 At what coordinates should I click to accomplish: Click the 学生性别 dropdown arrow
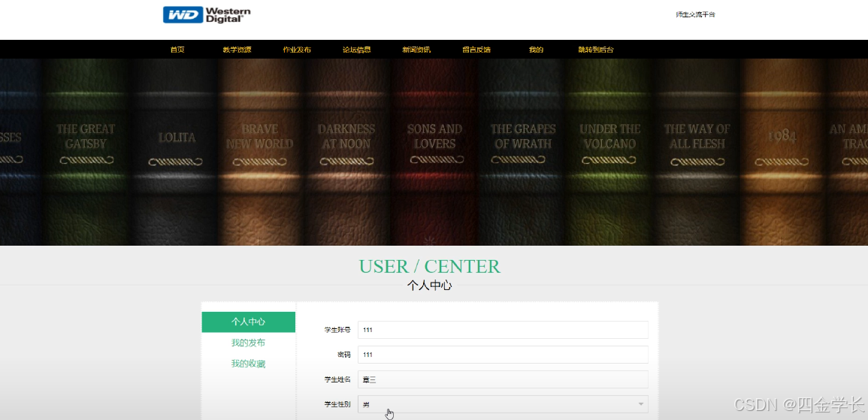[641, 404]
